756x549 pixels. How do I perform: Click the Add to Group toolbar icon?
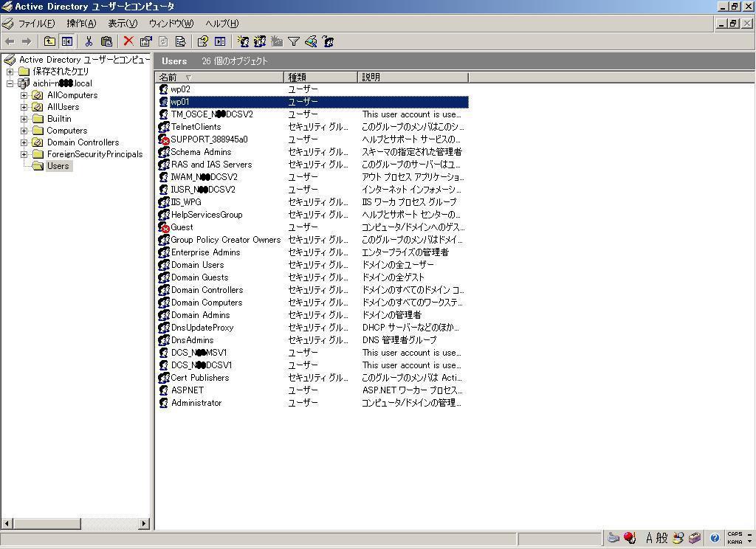(x=328, y=42)
